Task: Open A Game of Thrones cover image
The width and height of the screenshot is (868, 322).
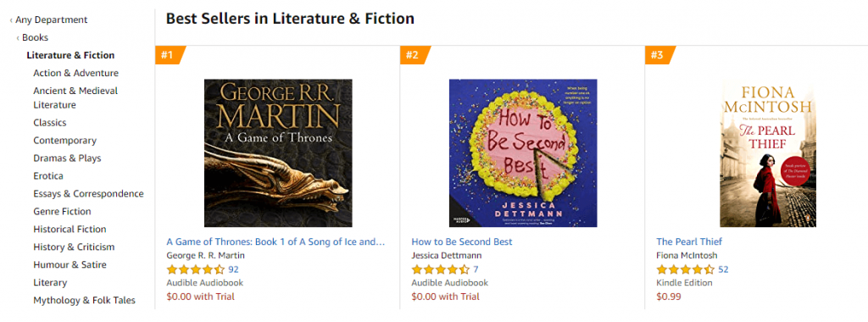Action: [278, 153]
